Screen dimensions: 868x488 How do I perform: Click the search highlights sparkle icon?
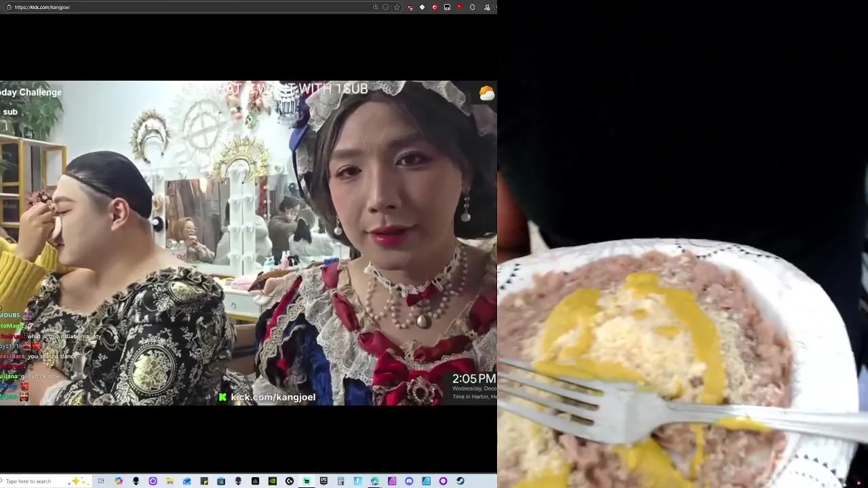[79, 481]
